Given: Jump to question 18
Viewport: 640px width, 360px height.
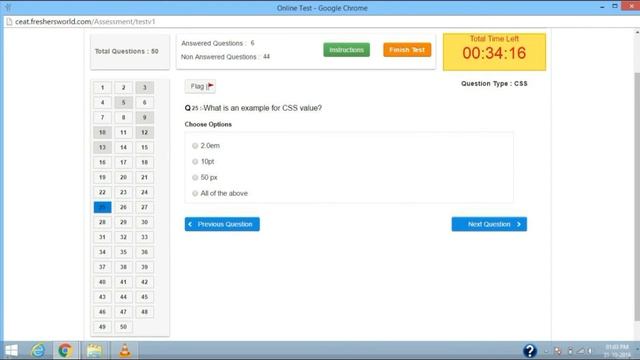Looking at the screenshot, I should click(x=144, y=162).
